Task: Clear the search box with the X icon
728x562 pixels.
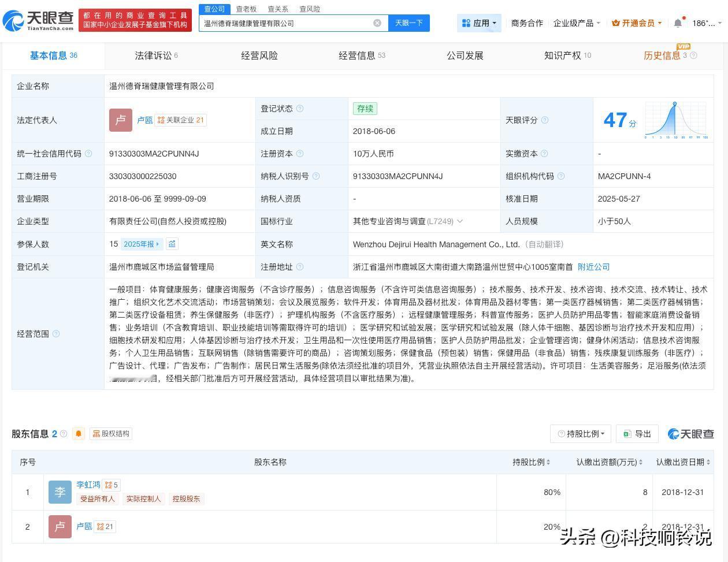Action: 377,23
